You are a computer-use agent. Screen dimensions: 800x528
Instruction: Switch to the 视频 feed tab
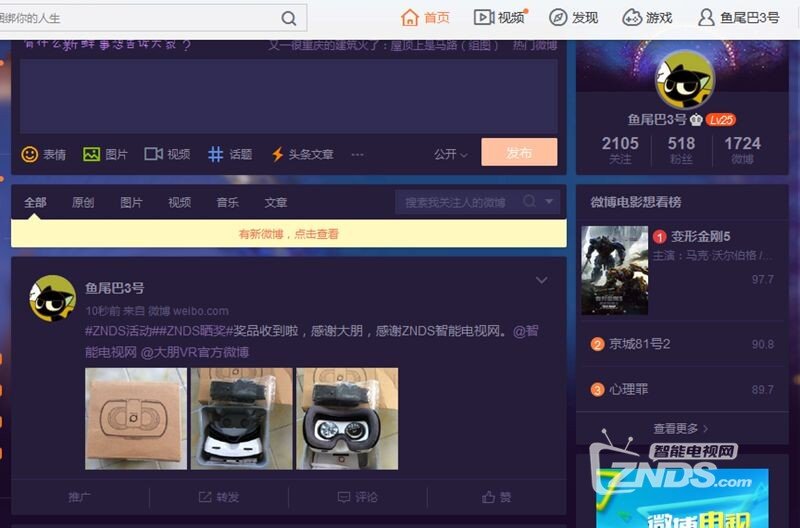click(180, 203)
